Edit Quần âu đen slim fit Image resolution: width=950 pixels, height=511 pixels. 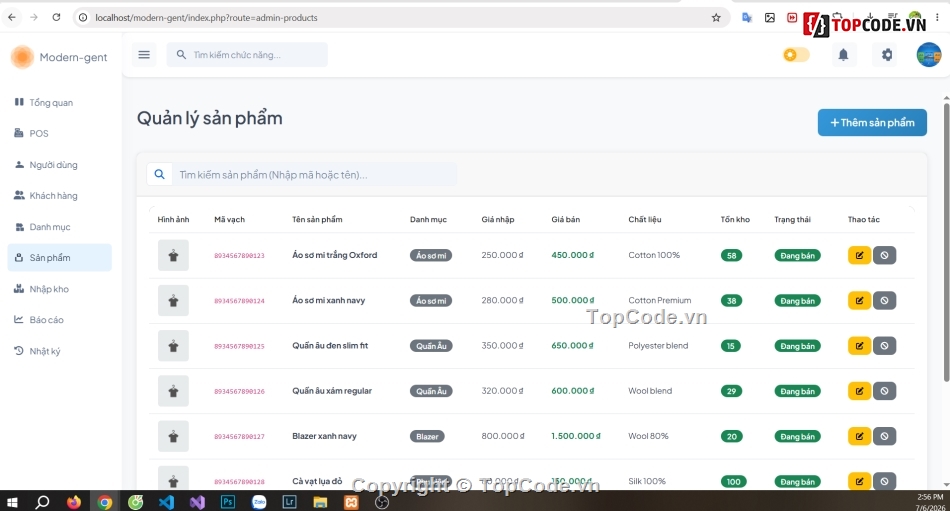pos(859,346)
